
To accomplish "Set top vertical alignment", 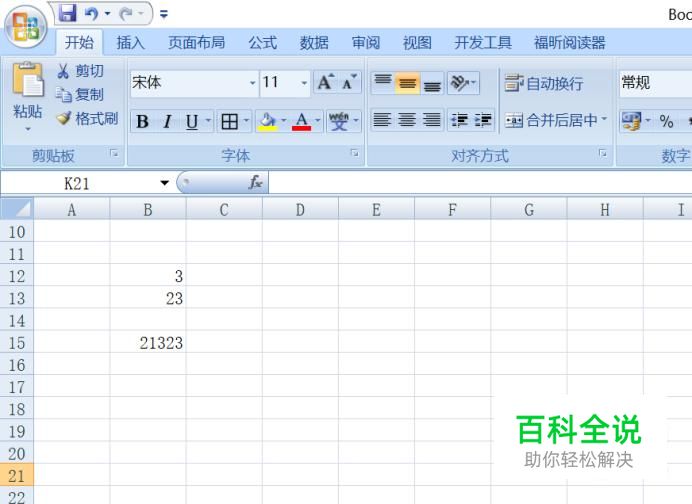I will coord(383,83).
